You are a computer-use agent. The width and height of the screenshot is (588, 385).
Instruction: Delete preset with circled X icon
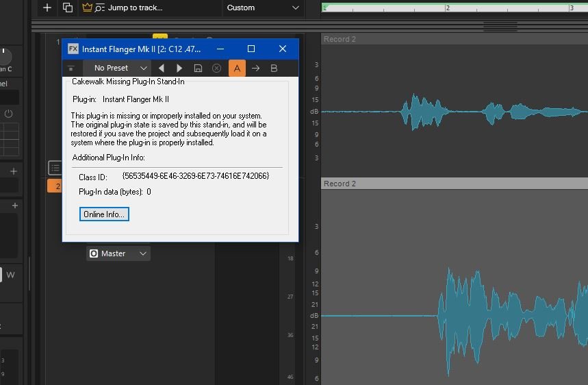(216, 68)
